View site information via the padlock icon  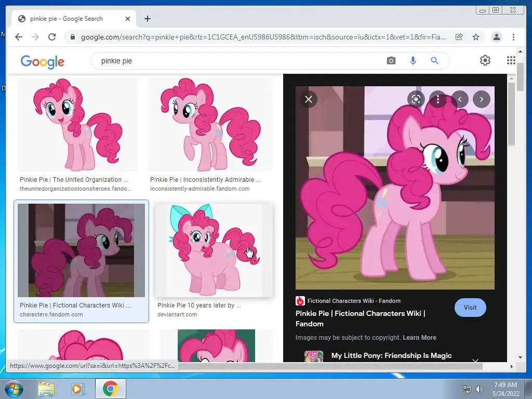tap(72, 37)
